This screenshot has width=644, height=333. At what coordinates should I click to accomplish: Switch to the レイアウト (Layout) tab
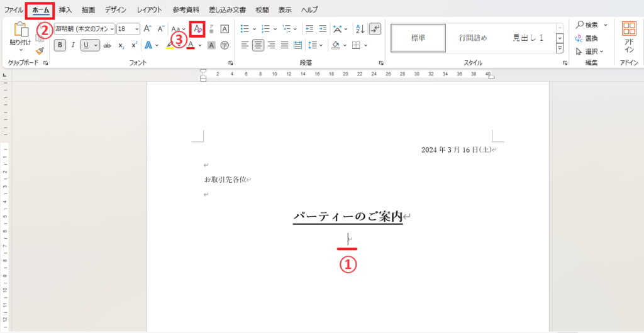pyautogui.click(x=150, y=9)
